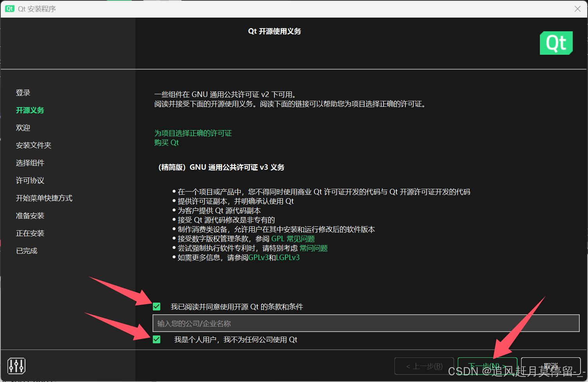The width and height of the screenshot is (588, 382).
Task: Click the small Qt title bar icon
Action: 10,9
